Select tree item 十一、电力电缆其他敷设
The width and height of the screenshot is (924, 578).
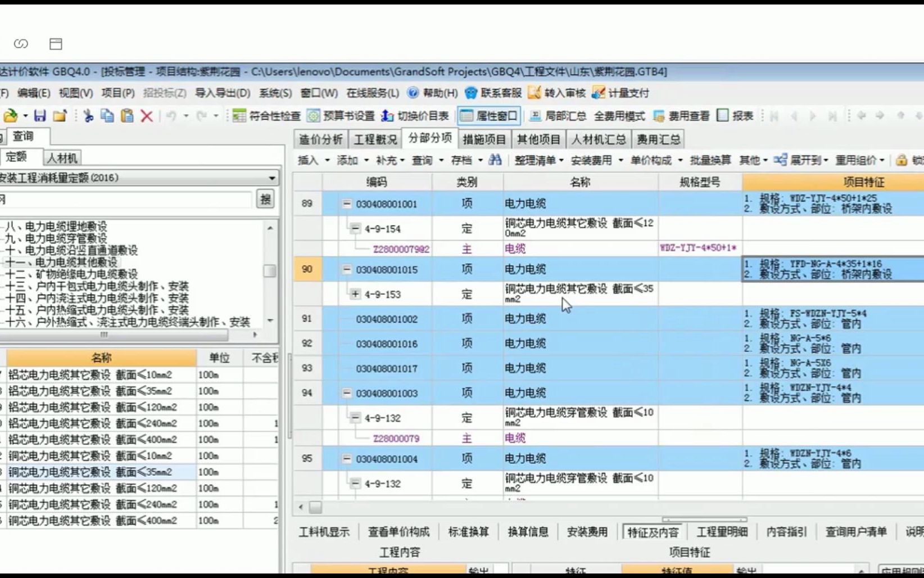pos(61,262)
